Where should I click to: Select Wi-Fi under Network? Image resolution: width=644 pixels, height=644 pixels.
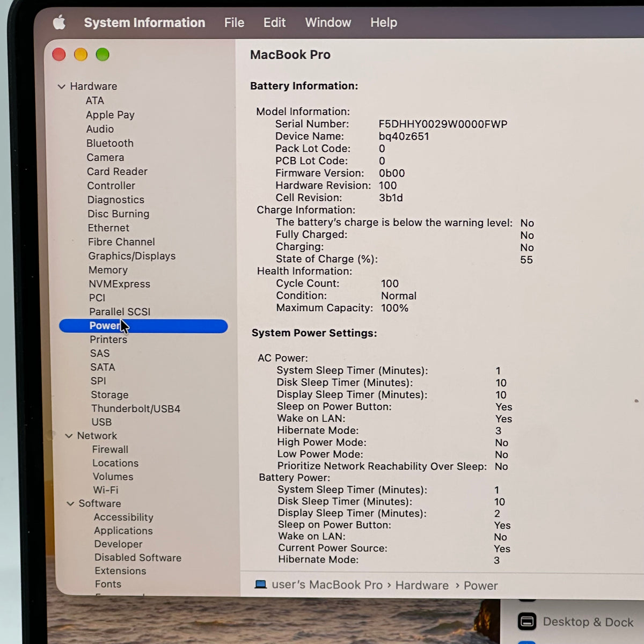(x=106, y=490)
